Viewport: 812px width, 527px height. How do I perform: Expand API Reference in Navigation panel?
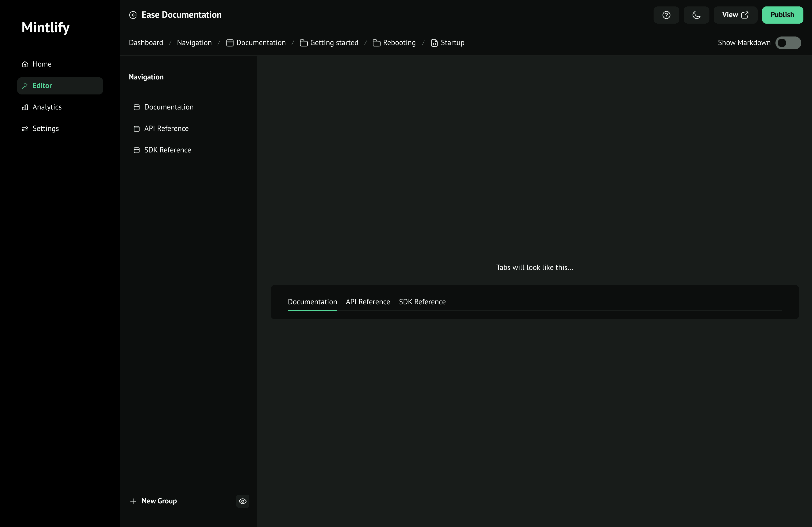166,129
